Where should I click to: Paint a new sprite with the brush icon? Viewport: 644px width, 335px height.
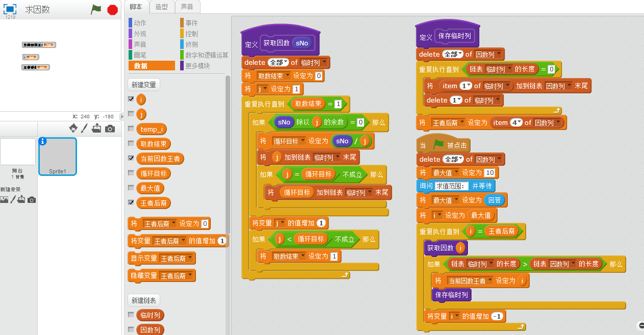pyautogui.click(x=85, y=128)
